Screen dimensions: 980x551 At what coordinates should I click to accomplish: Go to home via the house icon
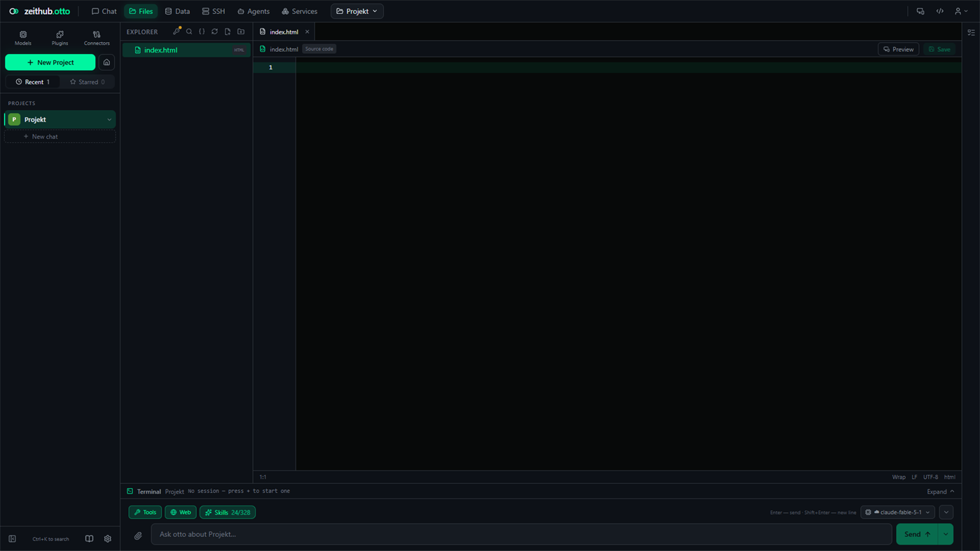click(106, 62)
